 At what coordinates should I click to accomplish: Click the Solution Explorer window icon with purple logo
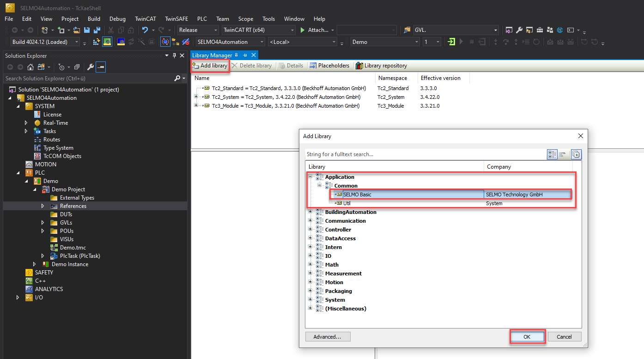(509, 30)
